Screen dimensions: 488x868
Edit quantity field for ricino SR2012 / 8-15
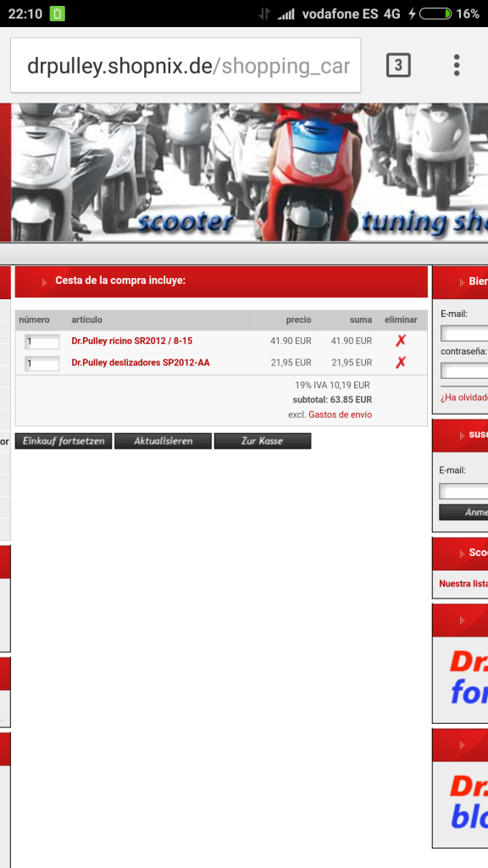(x=42, y=342)
